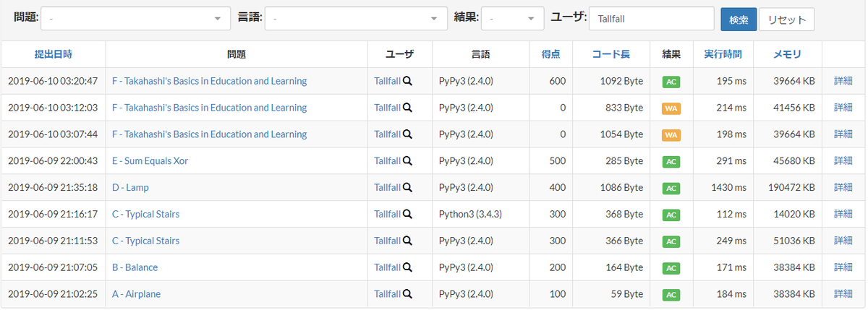868x310 pixels.
Task: Open Tallfall user link in D - Lamp row
Action: coord(387,188)
